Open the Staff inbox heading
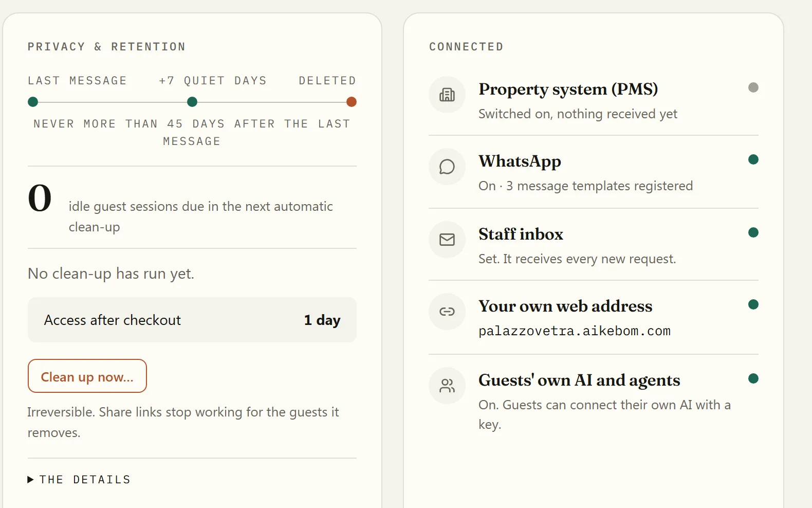The width and height of the screenshot is (812, 508). pos(521,234)
